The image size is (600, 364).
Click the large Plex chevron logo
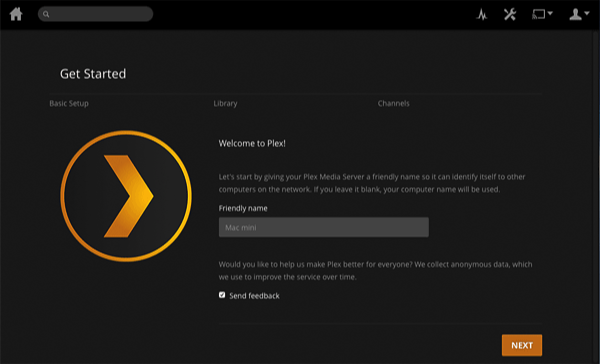click(126, 196)
